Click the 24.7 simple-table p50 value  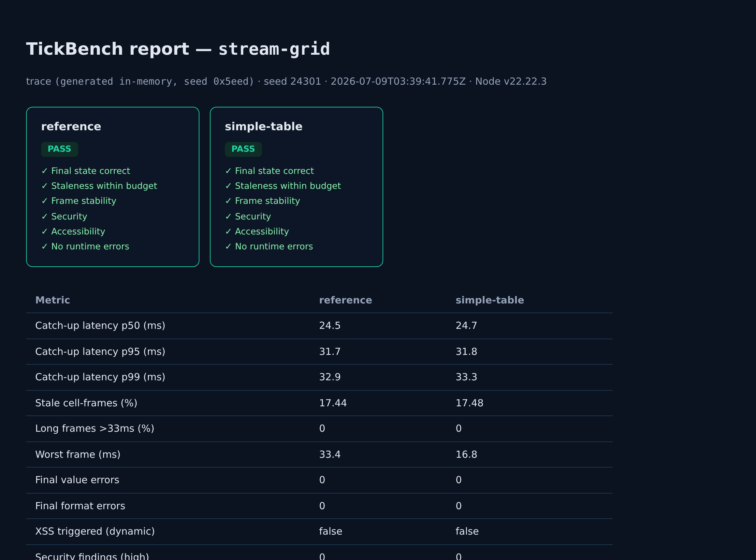point(466,326)
